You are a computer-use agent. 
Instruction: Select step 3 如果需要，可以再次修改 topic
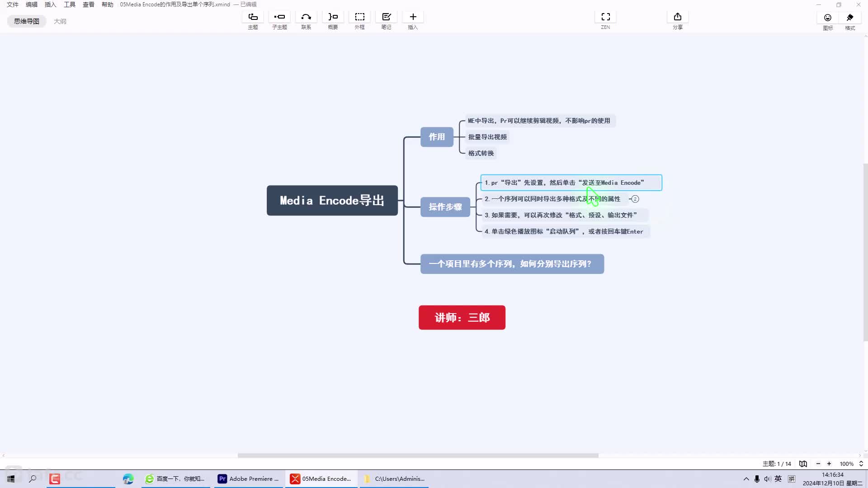tap(564, 215)
